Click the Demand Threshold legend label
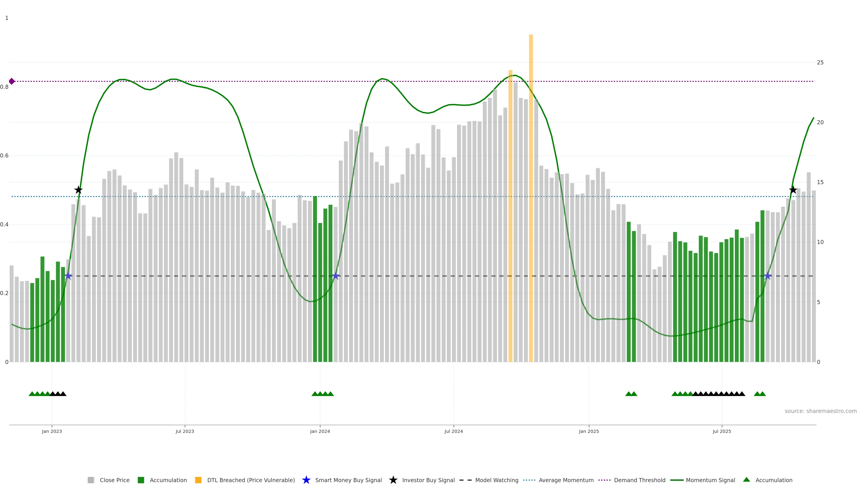868x488 pixels. click(639, 480)
